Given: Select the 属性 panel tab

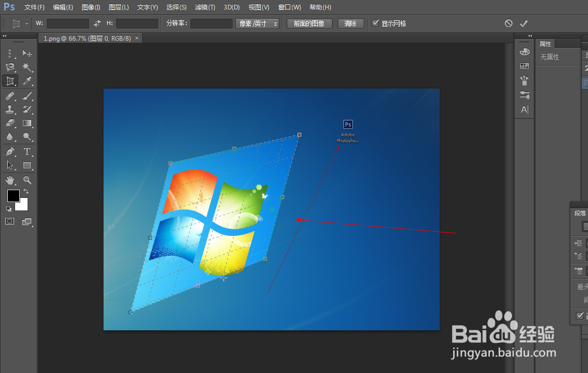Looking at the screenshot, I should coord(545,44).
